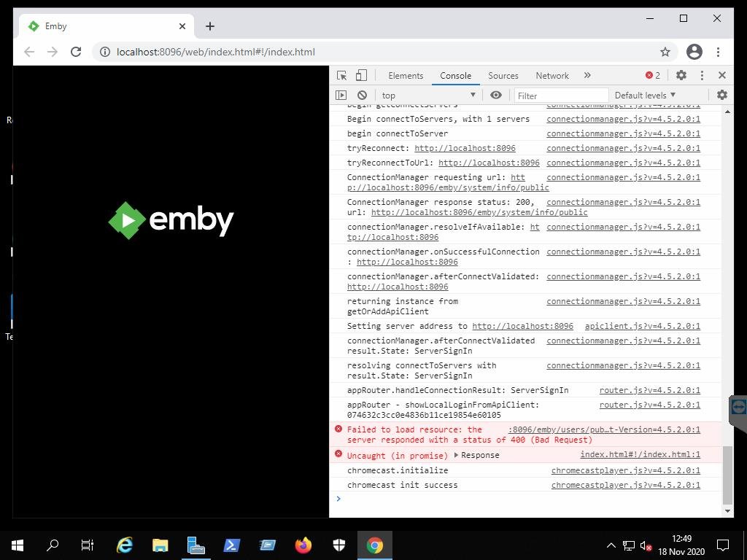This screenshot has width=747, height=560.
Task: Open Windows Security shield on taskbar
Action: click(x=338, y=545)
